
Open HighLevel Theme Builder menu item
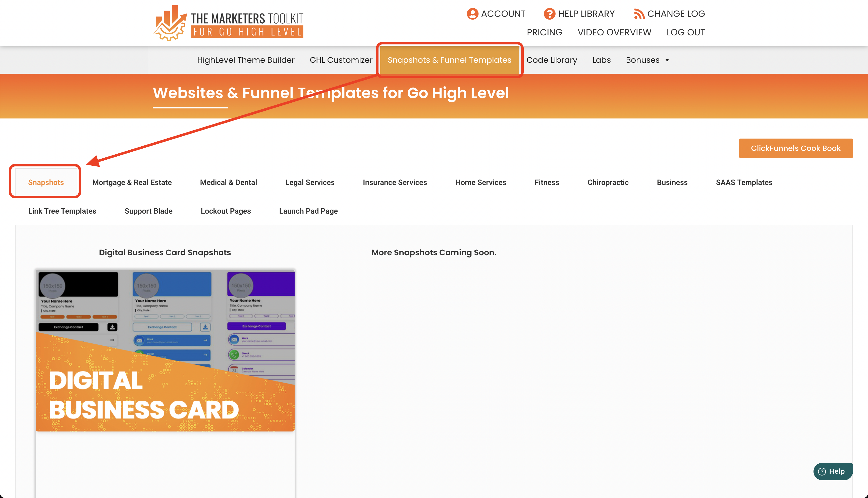[x=246, y=60]
